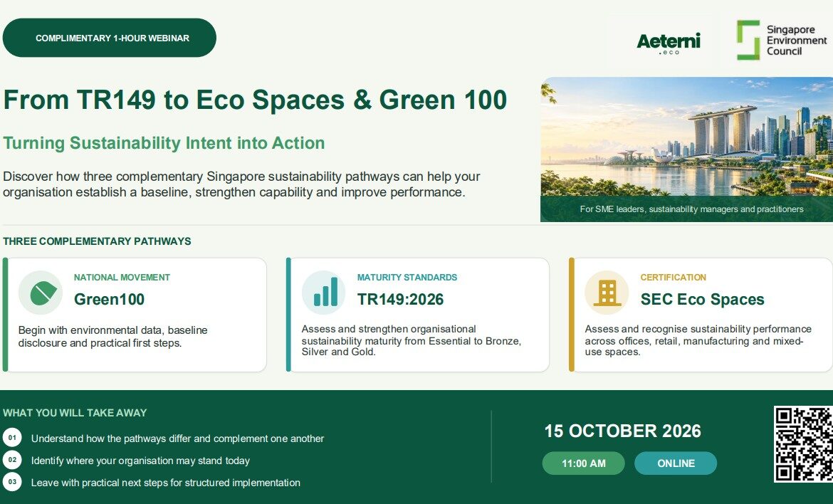Click the date 15 October 2026
This screenshot has height=504, width=833.
pos(623,431)
